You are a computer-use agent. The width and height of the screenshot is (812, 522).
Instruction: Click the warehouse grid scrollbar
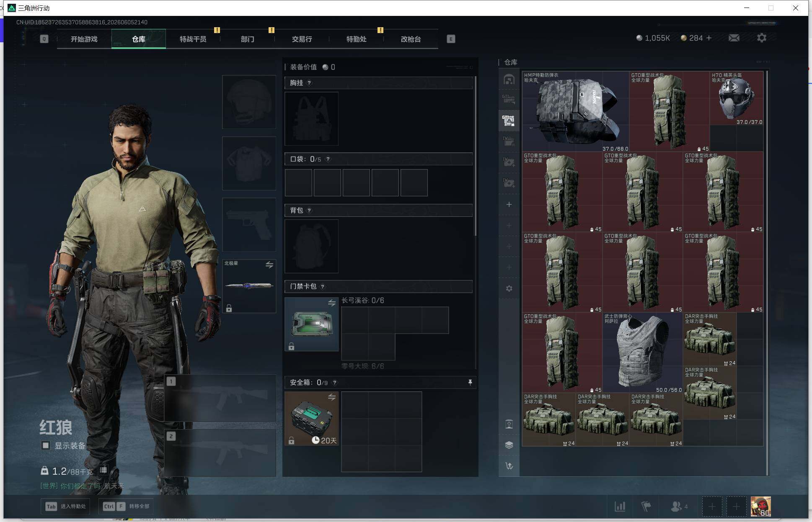click(767, 273)
